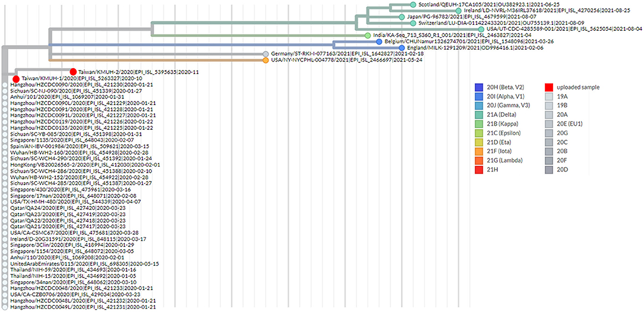This screenshot has width=644, height=312.
Task: Select the 20D legend swatch
Action: coord(549,169)
